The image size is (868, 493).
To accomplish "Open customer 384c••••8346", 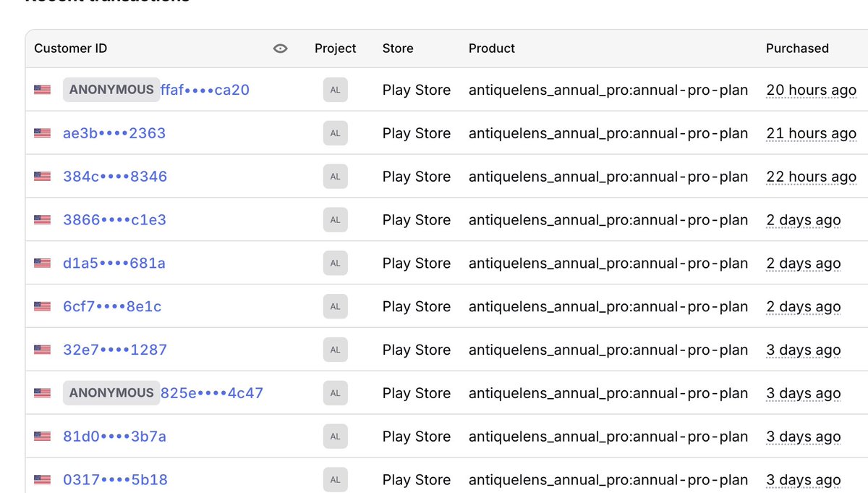I will (x=114, y=176).
